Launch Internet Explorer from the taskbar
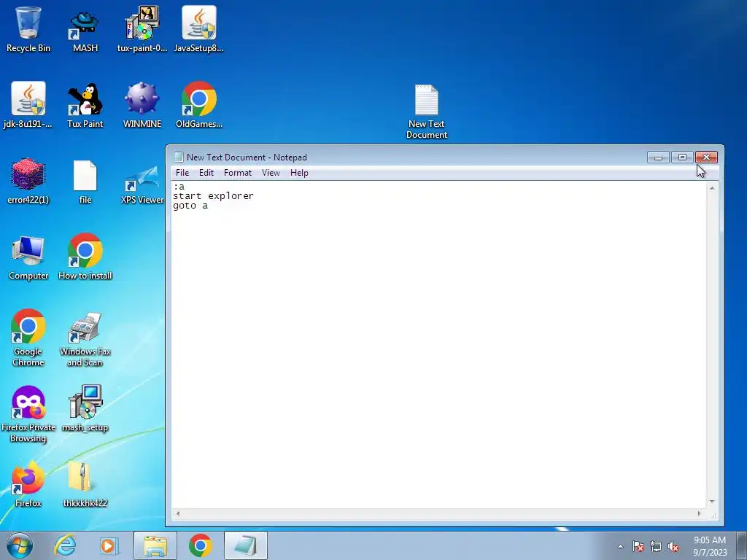Image resolution: width=747 pixels, height=560 pixels. 65,545
